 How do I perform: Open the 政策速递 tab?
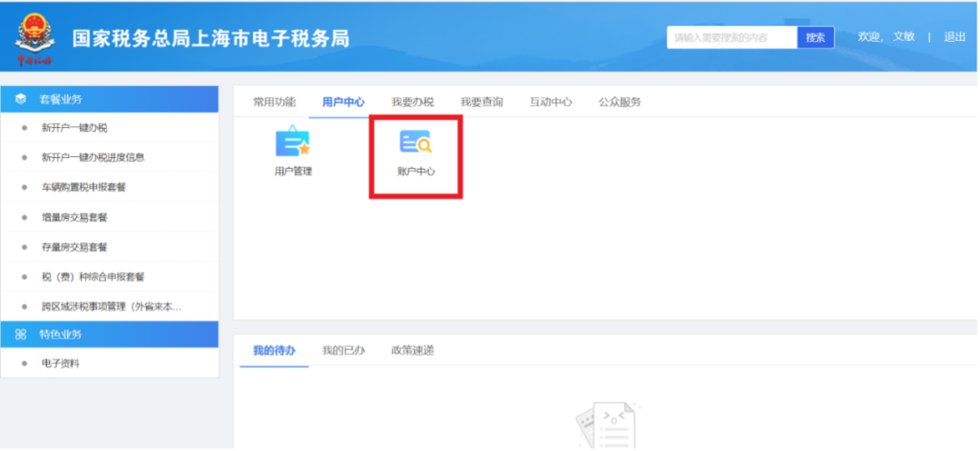413,350
